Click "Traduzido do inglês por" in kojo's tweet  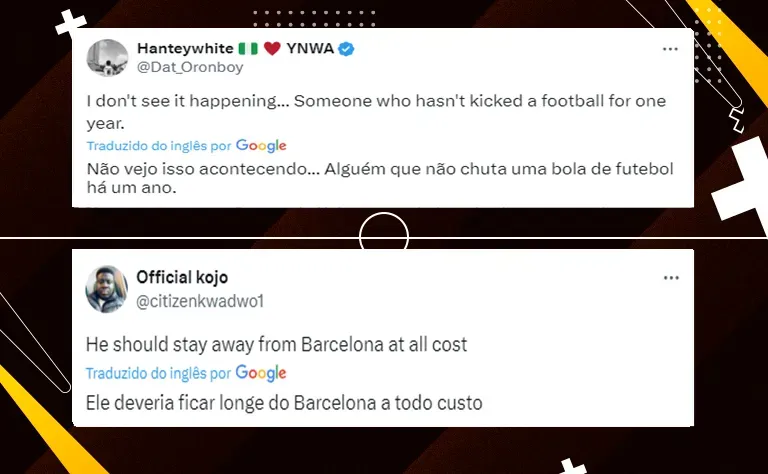(x=158, y=374)
